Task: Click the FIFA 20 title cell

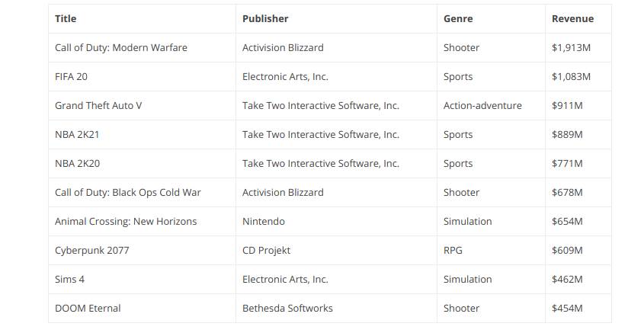Action: click(x=72, y=76)
